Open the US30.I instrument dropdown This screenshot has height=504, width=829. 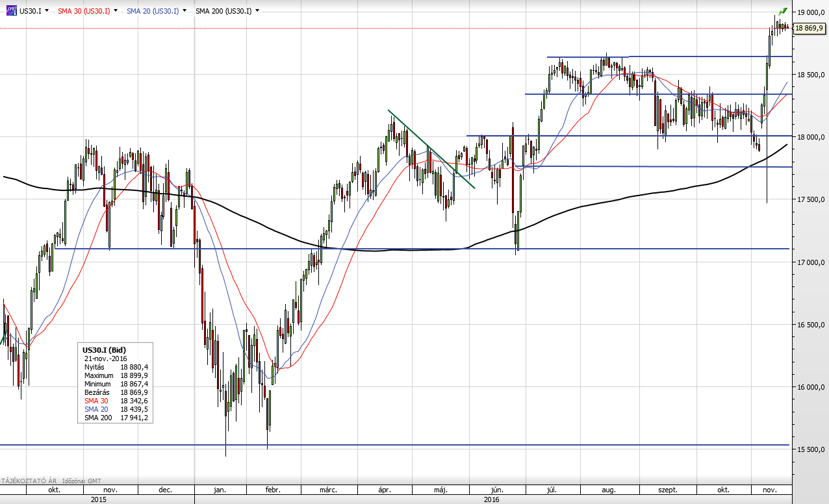[47, 11]
